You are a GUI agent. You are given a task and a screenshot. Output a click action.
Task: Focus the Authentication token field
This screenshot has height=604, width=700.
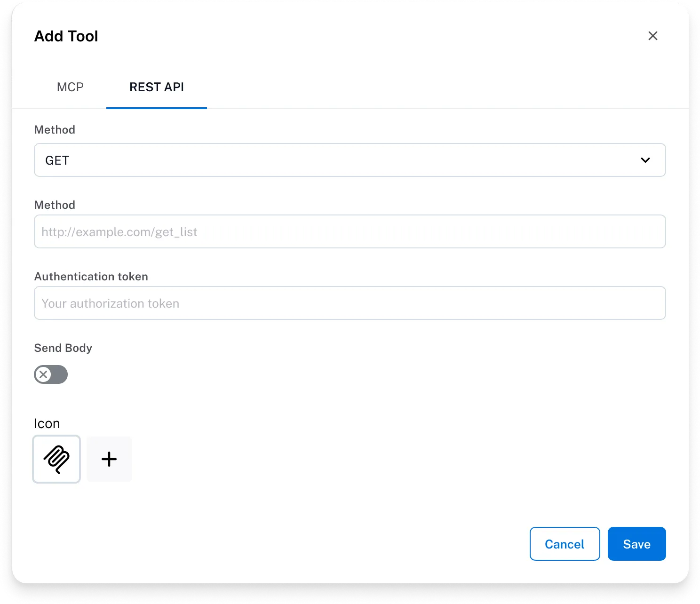(350, 303)
